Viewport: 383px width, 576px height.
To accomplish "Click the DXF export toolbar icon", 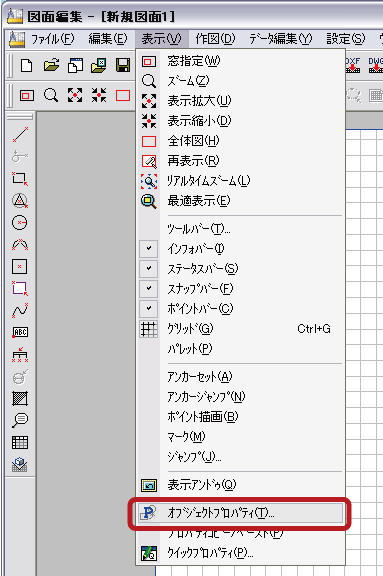I will (x=353, y=65).
